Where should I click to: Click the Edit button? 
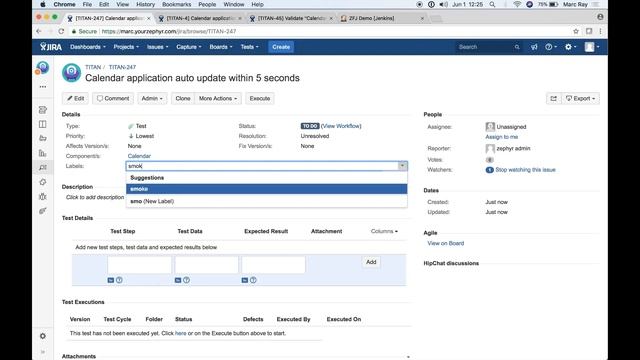click(76, 98)
